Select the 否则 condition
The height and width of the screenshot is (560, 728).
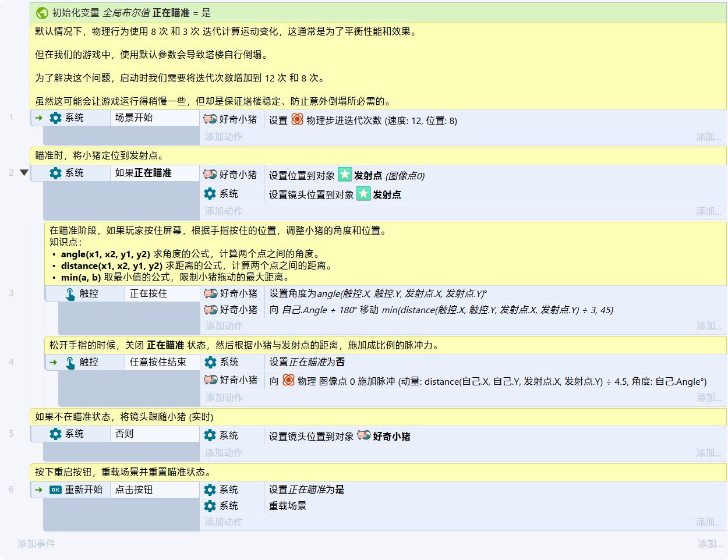[154, 434]
